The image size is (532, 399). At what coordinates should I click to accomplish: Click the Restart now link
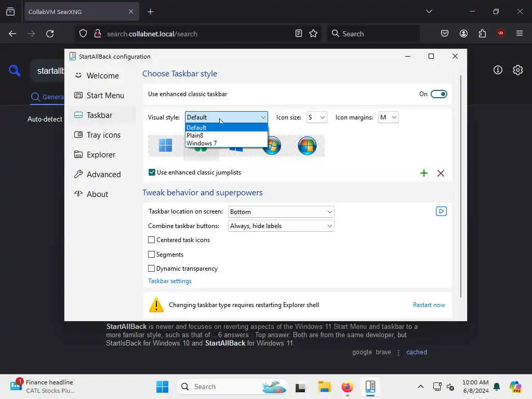429,304
